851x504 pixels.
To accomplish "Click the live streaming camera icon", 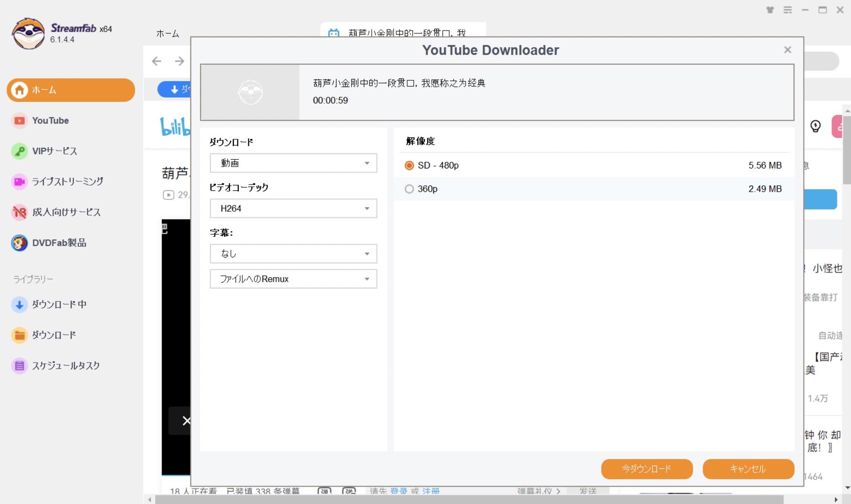I will pyautogui.click(x=19, y=182).
